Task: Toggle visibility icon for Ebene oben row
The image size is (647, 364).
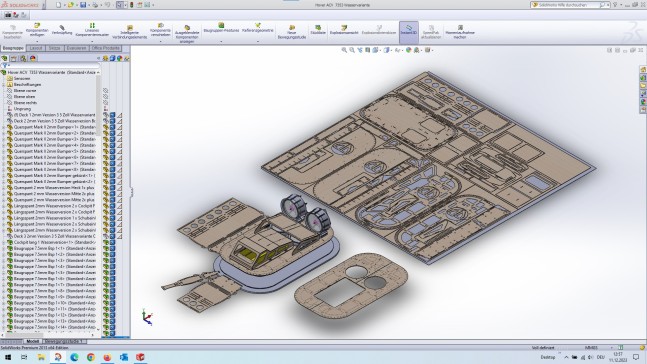Action: [106, 97]
